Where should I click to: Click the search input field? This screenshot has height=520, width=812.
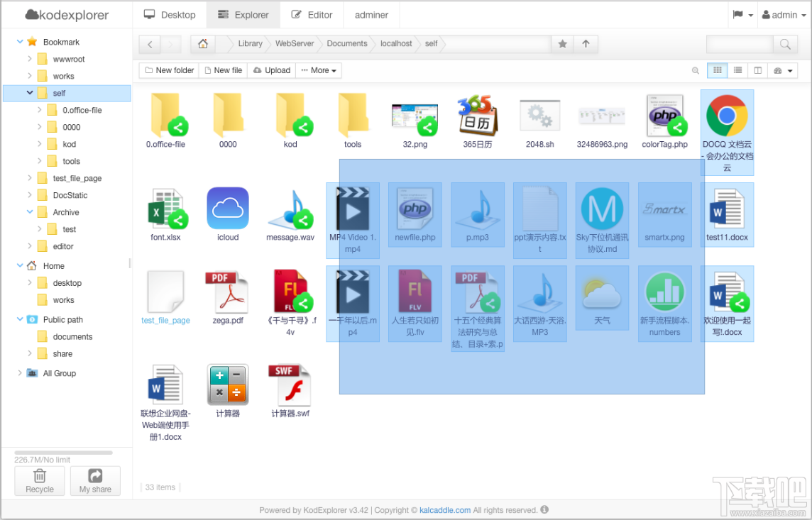[x=740, y=45]
